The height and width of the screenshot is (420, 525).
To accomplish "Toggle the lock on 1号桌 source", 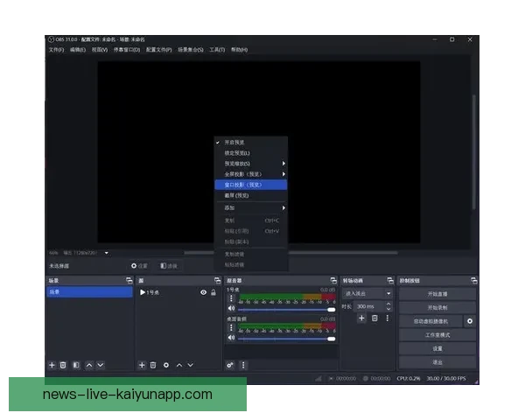I will tap(213, 292).
